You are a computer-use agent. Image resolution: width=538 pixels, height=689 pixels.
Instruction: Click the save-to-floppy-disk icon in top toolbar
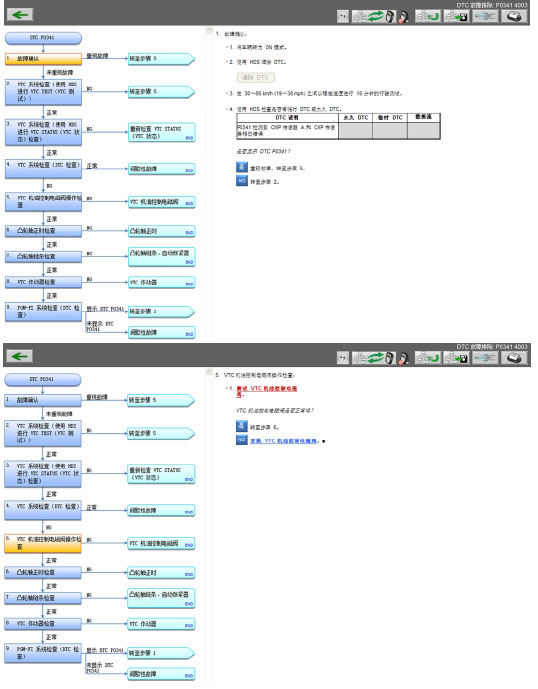pyautogui.click(x=457, y=16)
